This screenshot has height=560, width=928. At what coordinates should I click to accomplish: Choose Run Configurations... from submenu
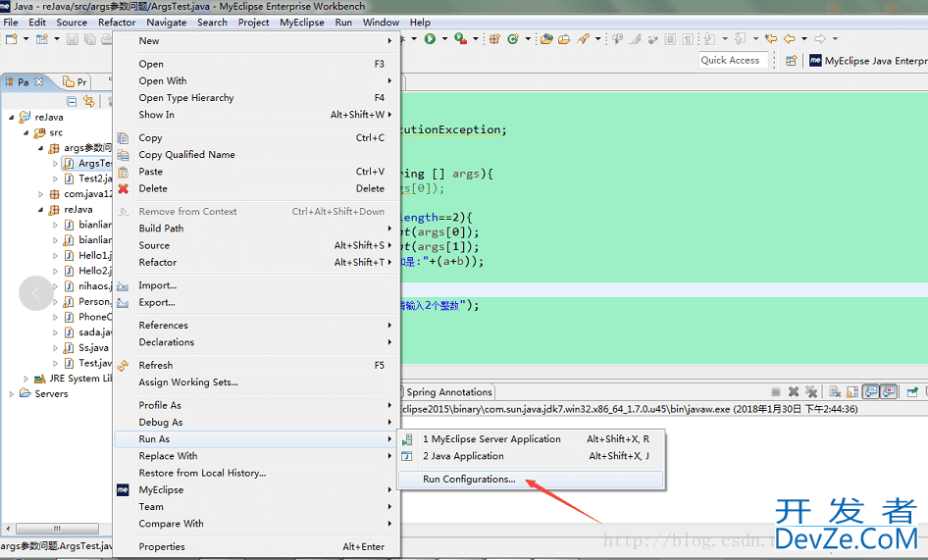[531, 479]
